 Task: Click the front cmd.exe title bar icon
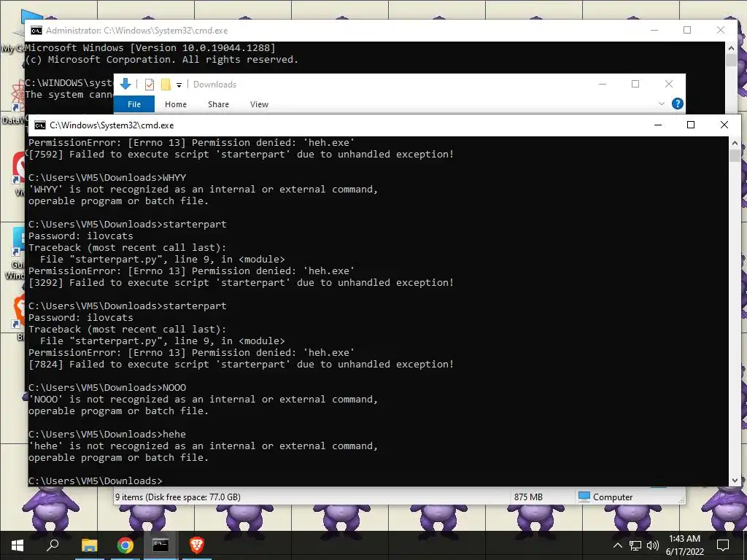point(40,125)
